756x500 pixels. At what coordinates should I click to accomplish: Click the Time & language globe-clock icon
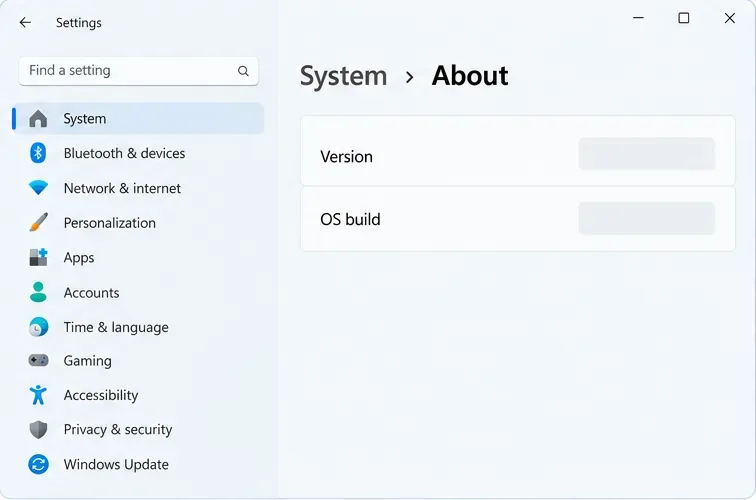(x=38, y=327)
